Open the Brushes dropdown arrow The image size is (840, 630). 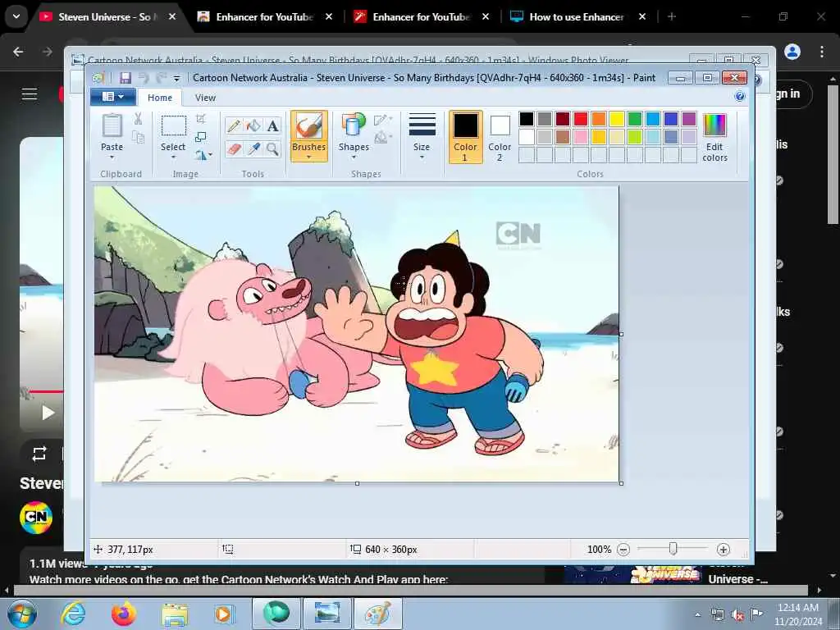[308, 157]
